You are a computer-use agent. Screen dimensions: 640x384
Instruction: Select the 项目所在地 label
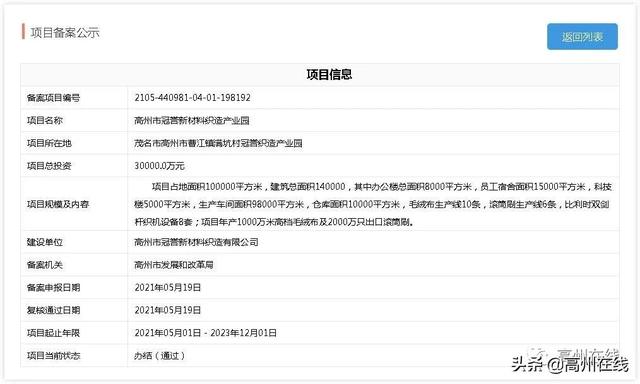click(x=49, y=143)
